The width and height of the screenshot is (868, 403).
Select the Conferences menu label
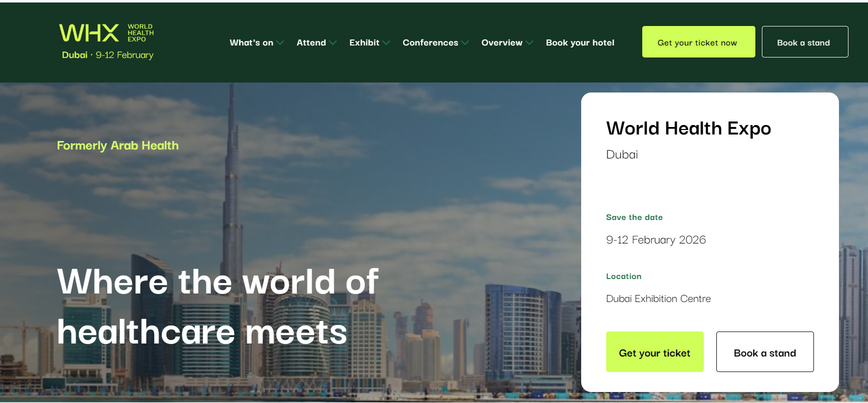[430, 43]
